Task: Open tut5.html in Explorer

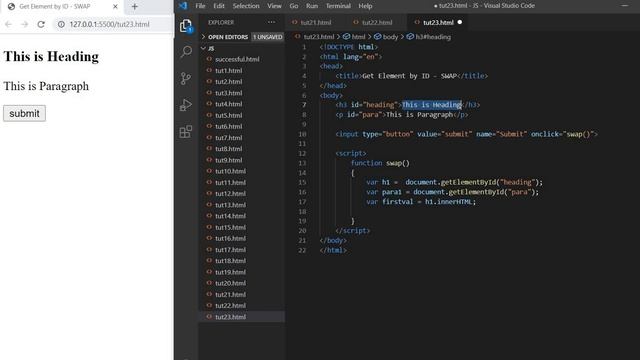Action: 242,115
